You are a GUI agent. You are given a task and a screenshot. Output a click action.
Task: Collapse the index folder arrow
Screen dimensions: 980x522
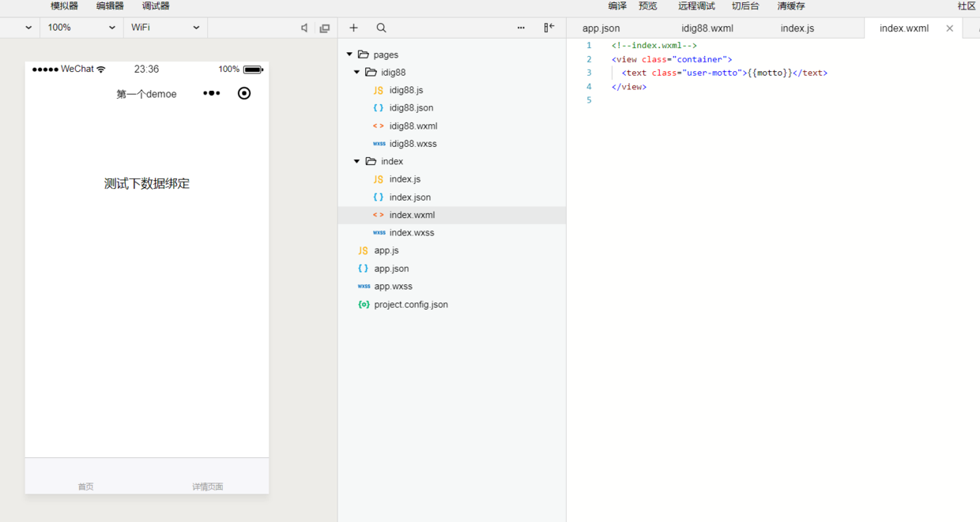(356, 161)
